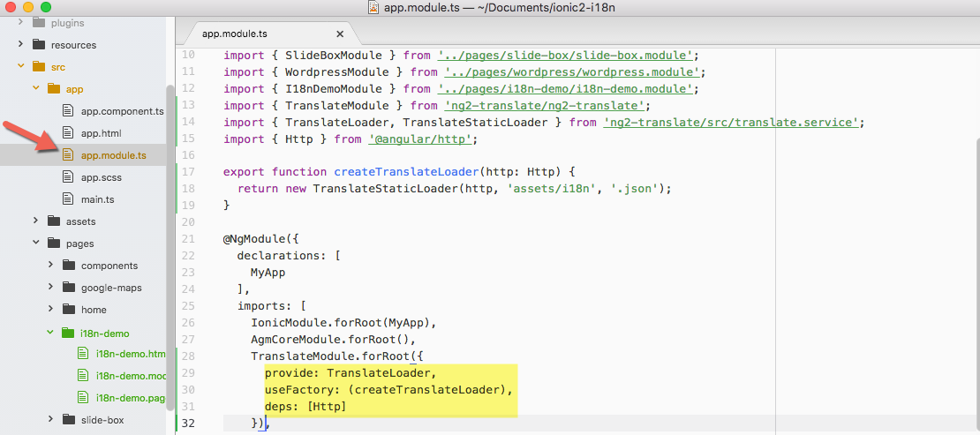The height and width of the screenshot is (435, 980).
Task: Collapse the pages folder chevron
Action: (x=35, y=244)
